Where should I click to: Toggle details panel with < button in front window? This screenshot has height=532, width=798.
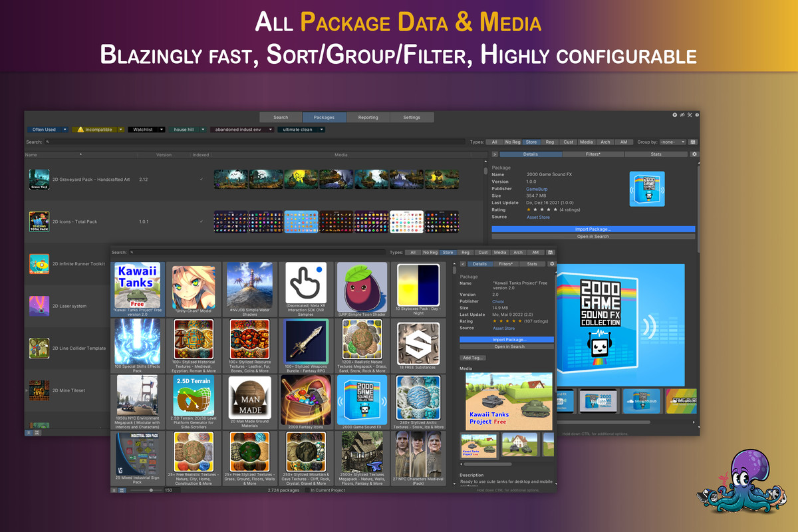[463, 264]
